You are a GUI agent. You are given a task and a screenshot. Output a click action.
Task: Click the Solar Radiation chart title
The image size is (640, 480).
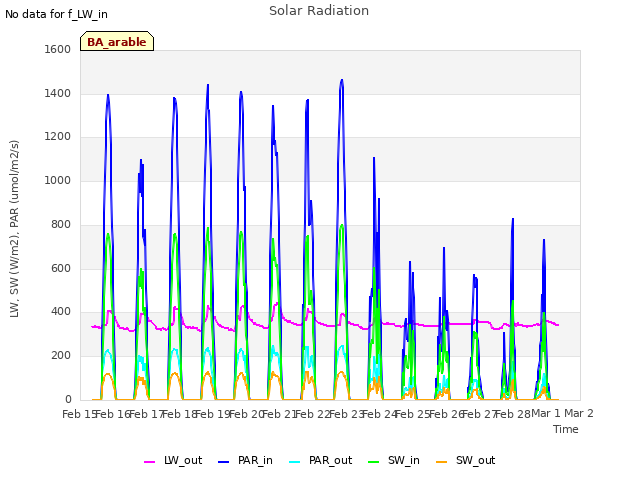(x=319, y=11)
